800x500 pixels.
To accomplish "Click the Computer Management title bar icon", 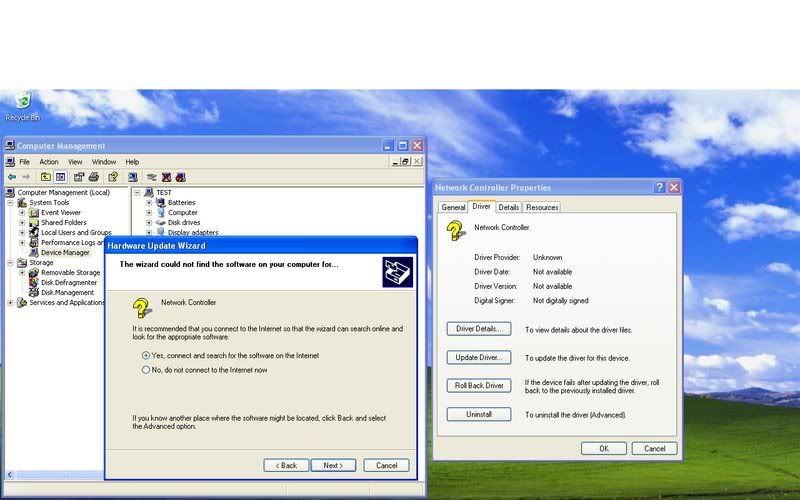I will click(10, 145).
